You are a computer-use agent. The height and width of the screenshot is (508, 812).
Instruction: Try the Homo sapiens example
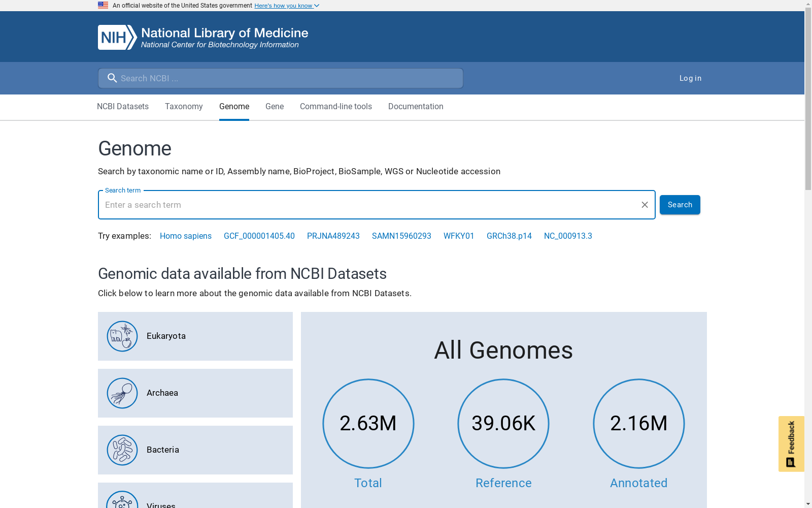click(x=186, y=236)
